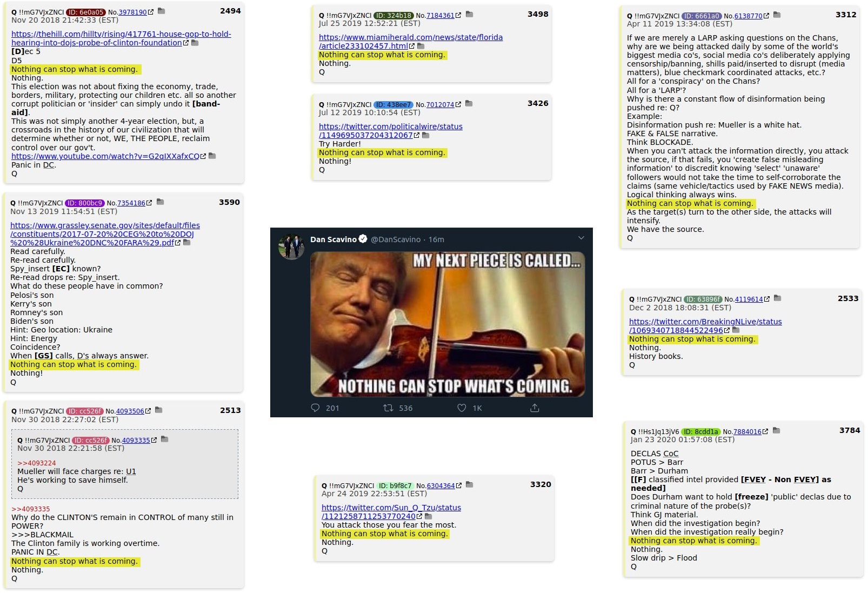This screenshot has height=593, width=868.
Task: Click external link icon beside No.6138770
Action: [x=766, y=16]
